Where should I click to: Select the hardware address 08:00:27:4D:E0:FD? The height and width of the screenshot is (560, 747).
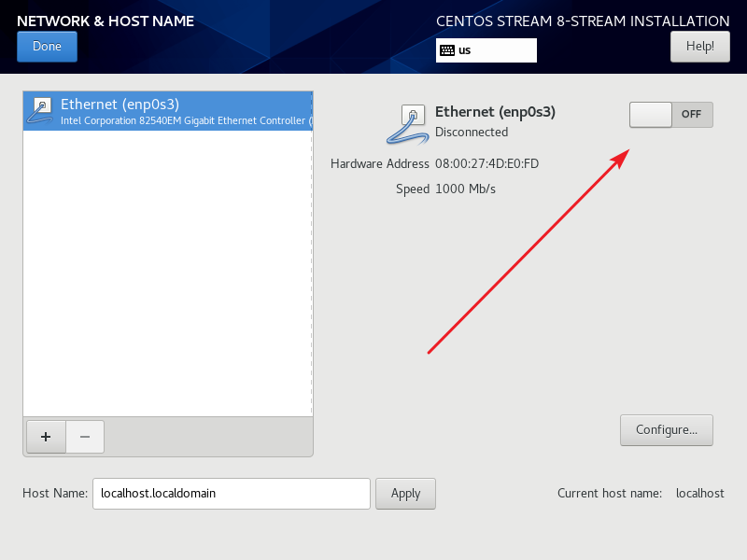pos(486,164)
